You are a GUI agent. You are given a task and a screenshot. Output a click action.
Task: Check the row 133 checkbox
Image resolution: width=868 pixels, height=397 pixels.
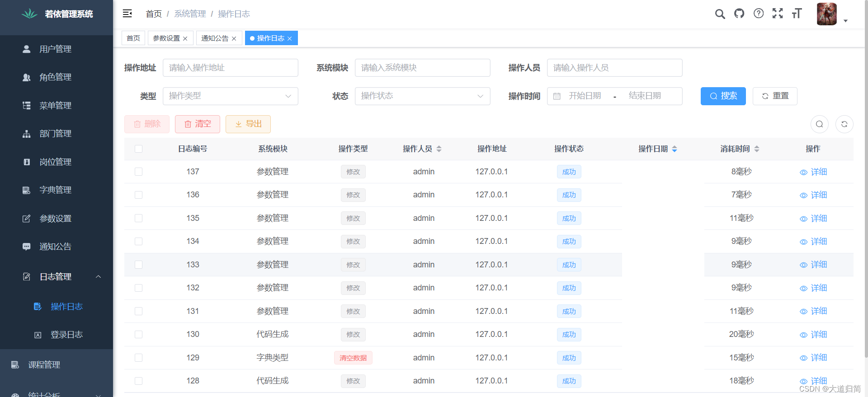(x=139, y=265)
